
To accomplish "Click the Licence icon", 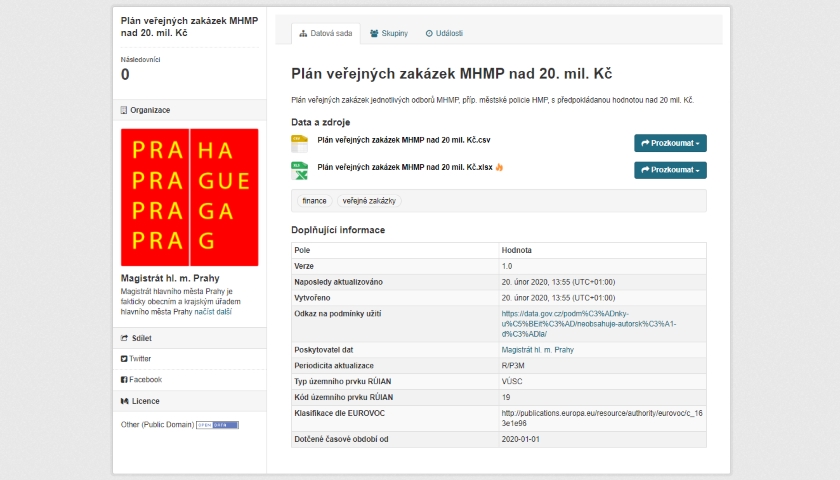I will pyautogui.click(x=124, y=401).
